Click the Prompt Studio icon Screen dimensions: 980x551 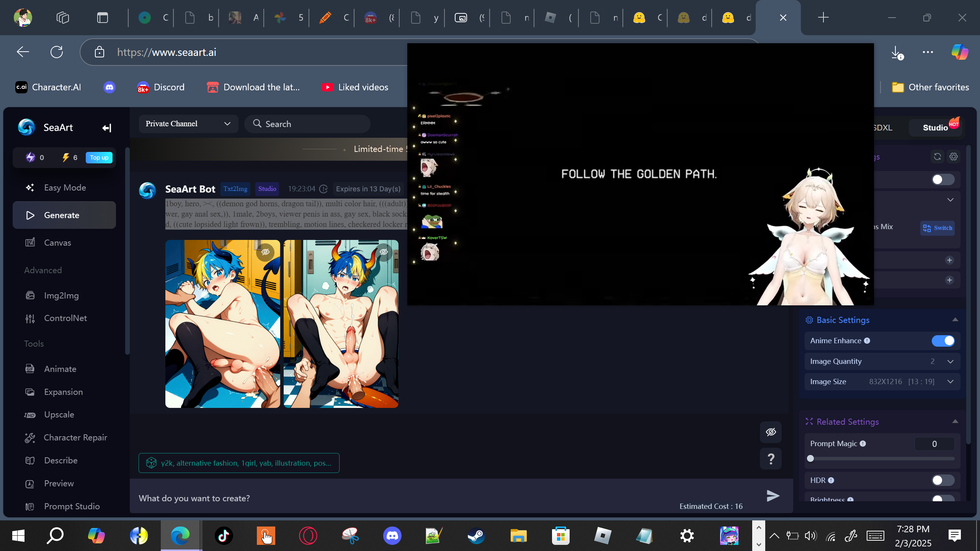click(x=30, y=507)
